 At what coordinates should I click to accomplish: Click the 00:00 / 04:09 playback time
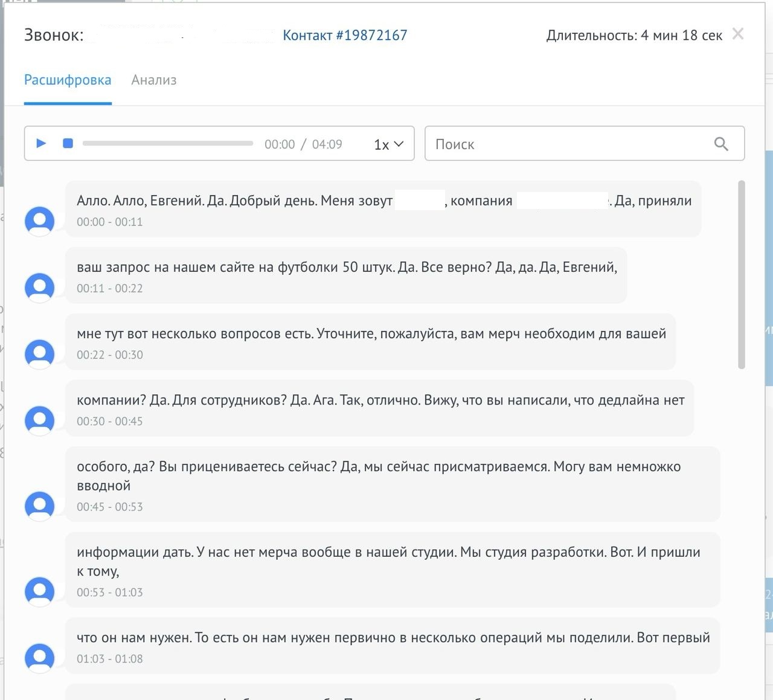click(x=303, y=144)
